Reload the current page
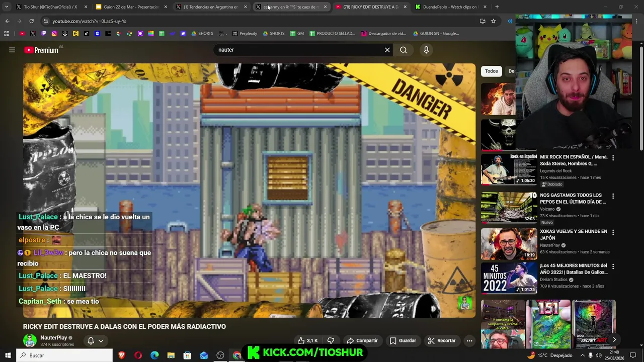The width and height of the screenshot is (644, 362). [x=31, y=21]
